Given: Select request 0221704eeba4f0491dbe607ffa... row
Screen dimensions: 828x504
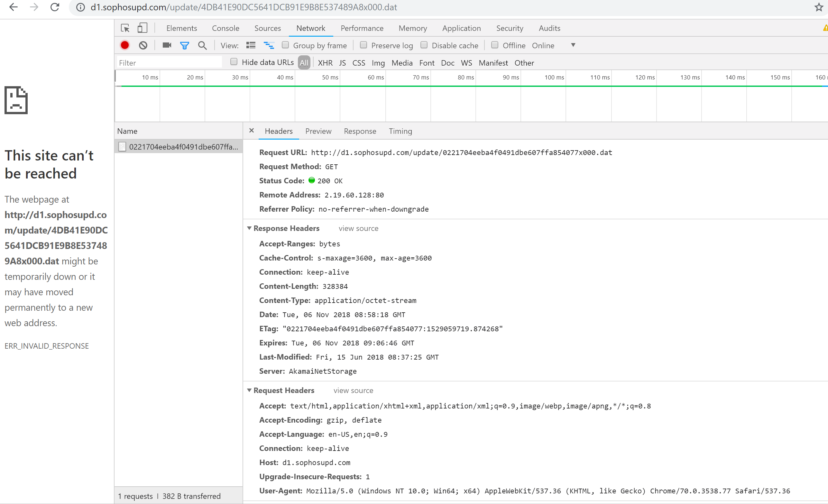Looking at the screenshot, I should pos(179,147).
